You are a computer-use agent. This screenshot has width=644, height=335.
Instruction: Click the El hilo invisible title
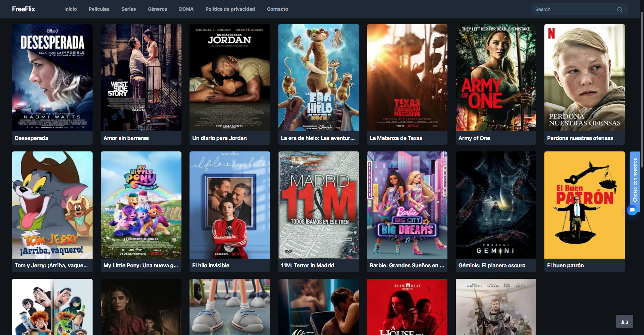pos(211,265)
